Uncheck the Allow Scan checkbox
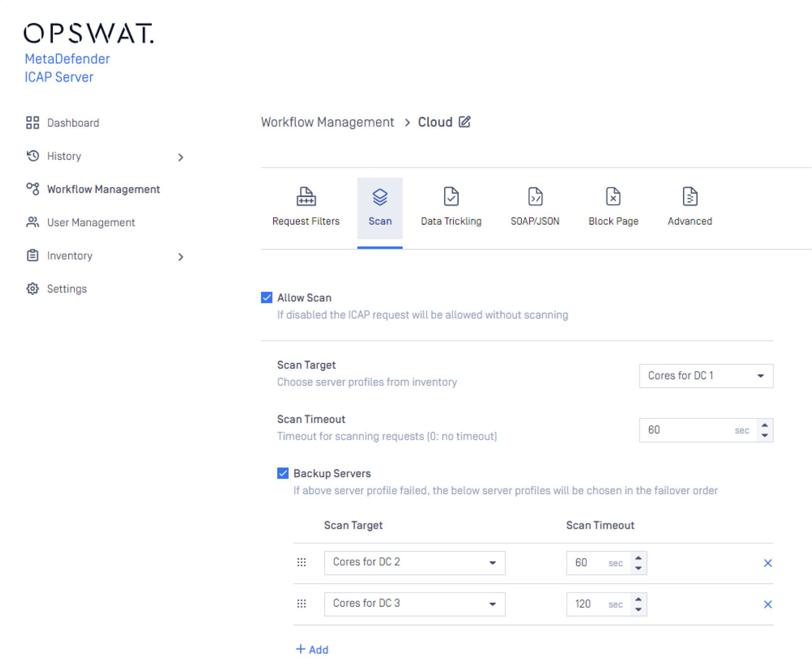 tap(267, 298)
